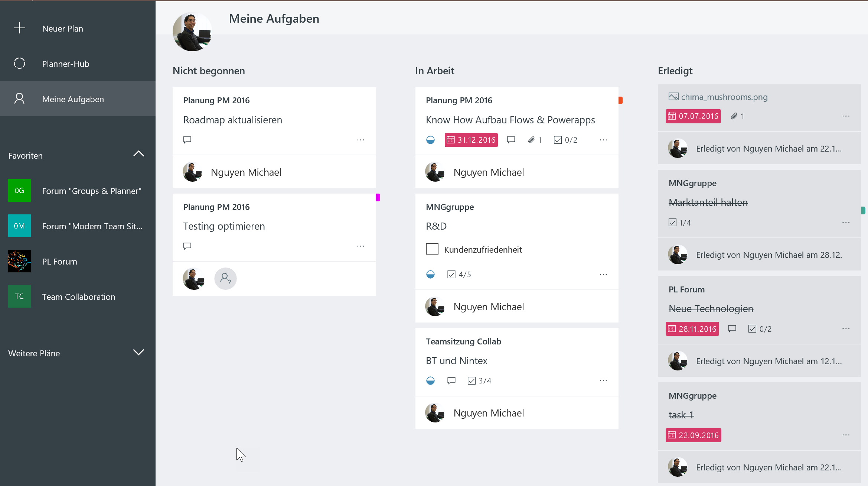Click unassigned person icon on Testing optimieren
Screen dimensions: 868x486
click(x=225, y=278)
